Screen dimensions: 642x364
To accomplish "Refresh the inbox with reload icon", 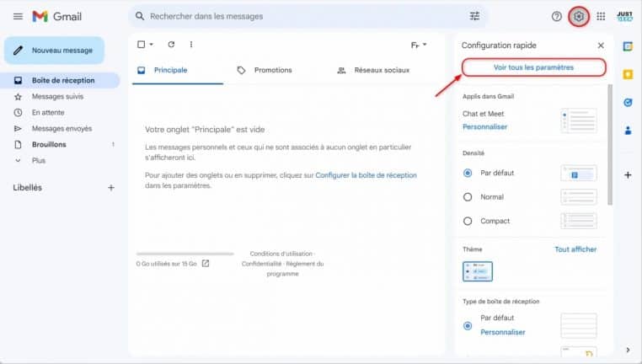I will tap(171, 44).
